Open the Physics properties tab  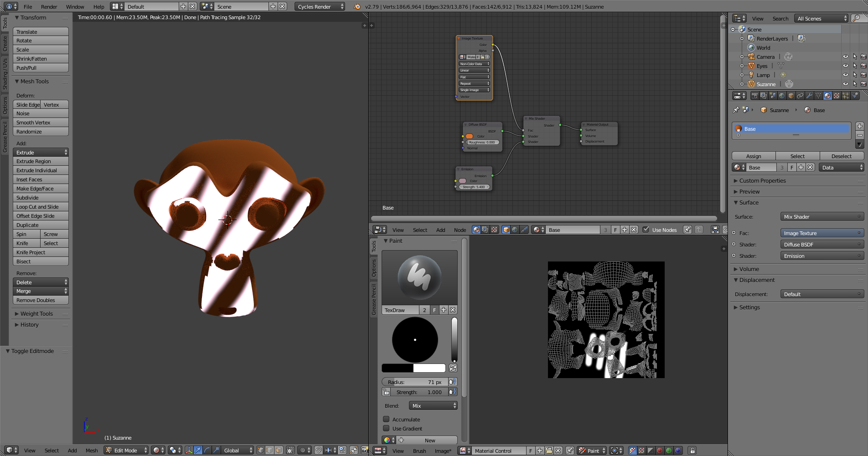pyautogui.click(x=855, y=96)
